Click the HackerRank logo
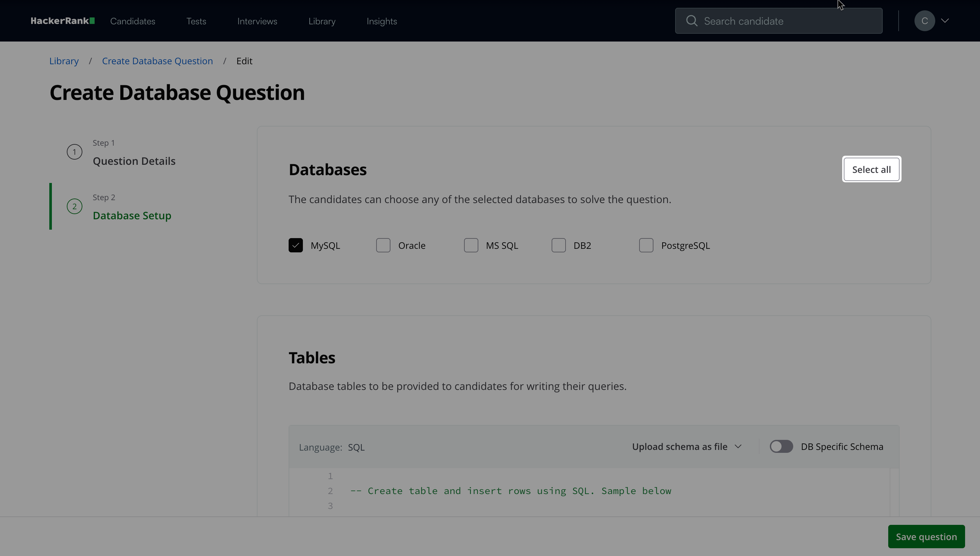Viewport: 980px width, 556px height. pos(63,21)
